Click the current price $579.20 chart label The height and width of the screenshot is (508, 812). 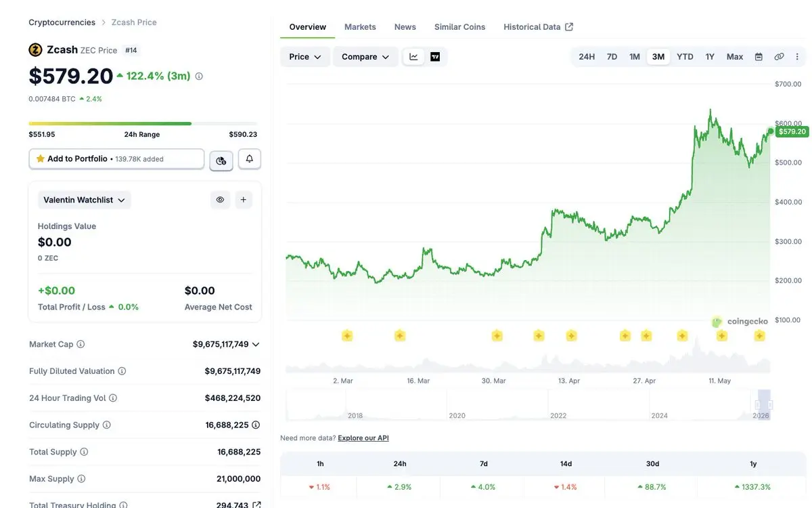(x=792, y=131)
